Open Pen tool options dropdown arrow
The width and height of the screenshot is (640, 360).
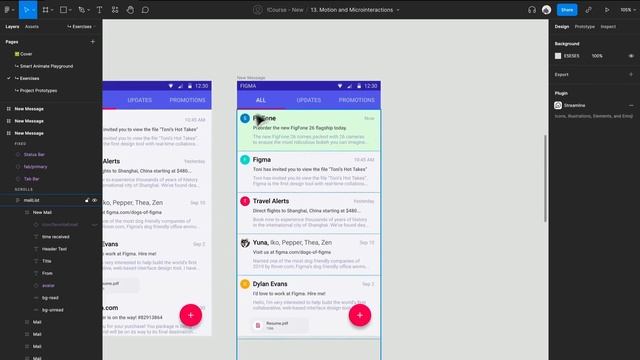point(89,10)
